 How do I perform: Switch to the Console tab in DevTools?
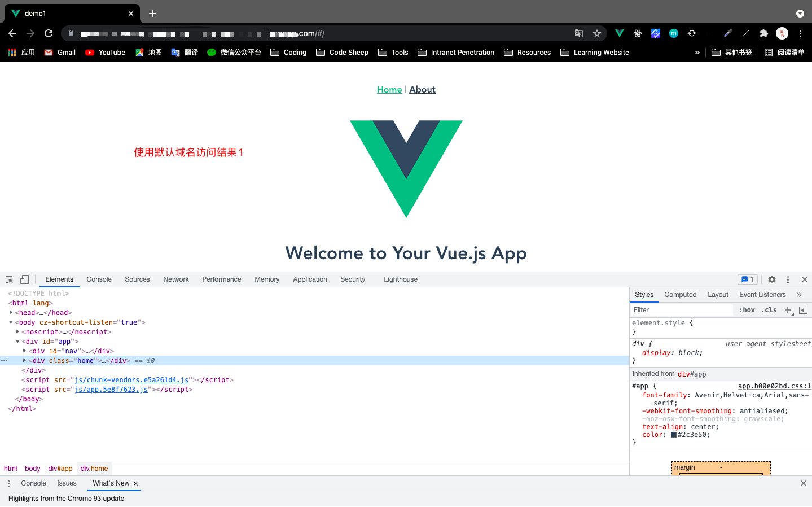coord(99,279)
